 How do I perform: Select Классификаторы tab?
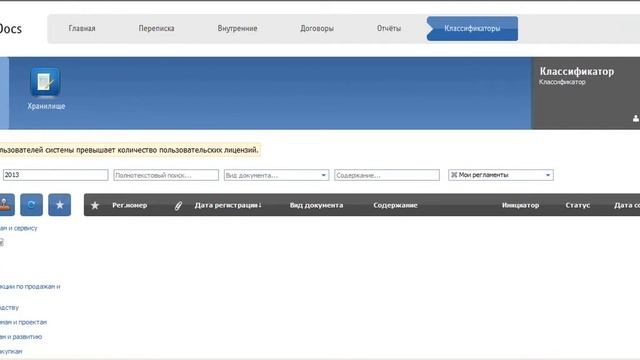pos(472,29)
